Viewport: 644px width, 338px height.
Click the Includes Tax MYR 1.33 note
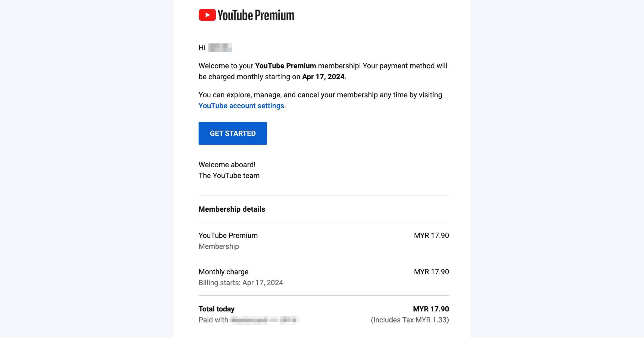click(x=410, y=320)
